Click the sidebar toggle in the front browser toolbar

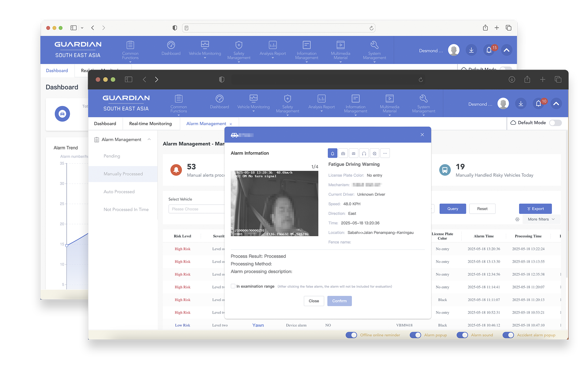pyautogui.click(x=129, y=80)
